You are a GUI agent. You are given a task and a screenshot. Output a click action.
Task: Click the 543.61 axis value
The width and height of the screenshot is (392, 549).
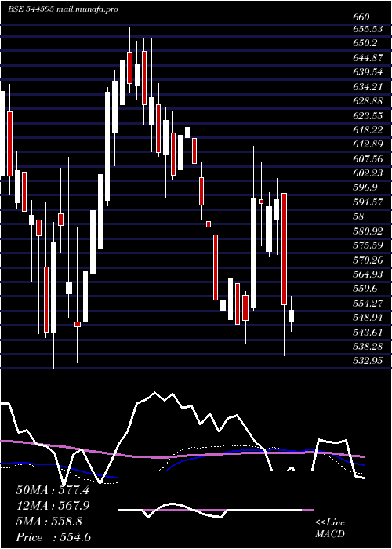click(368, 332)
